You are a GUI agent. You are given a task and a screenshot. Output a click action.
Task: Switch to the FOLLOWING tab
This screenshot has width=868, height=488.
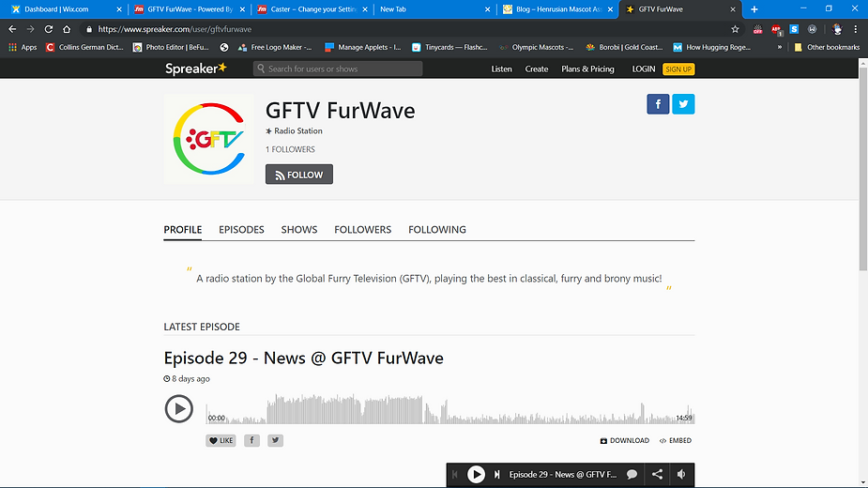[437, 229]
